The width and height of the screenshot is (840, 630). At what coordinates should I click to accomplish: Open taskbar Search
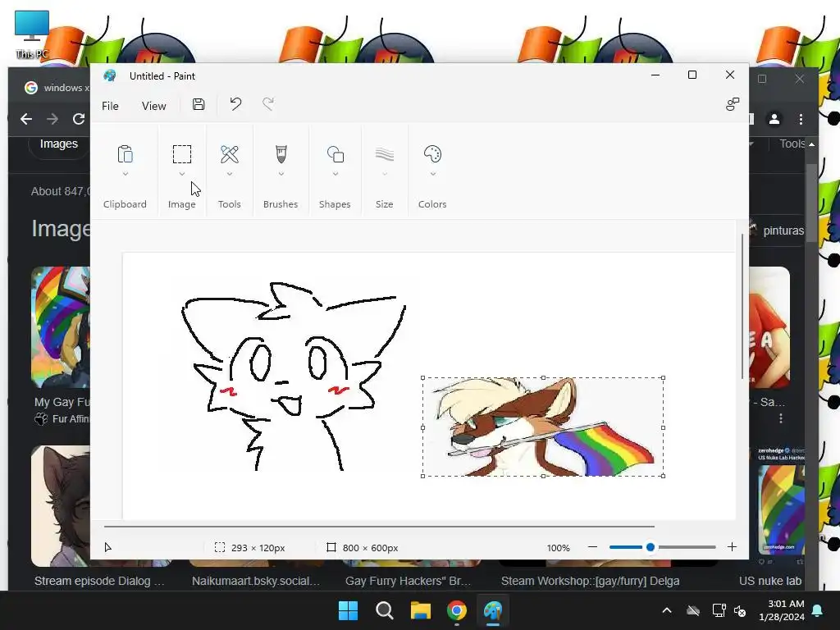(385, 610)
